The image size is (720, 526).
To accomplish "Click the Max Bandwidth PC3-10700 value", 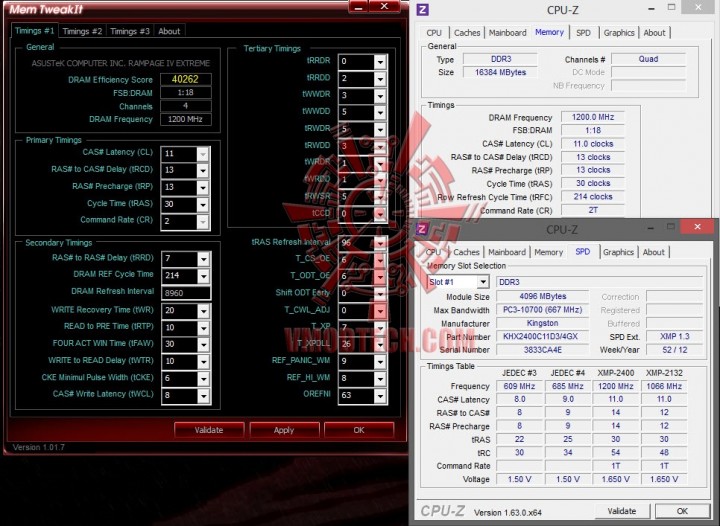I will point(542,310).
